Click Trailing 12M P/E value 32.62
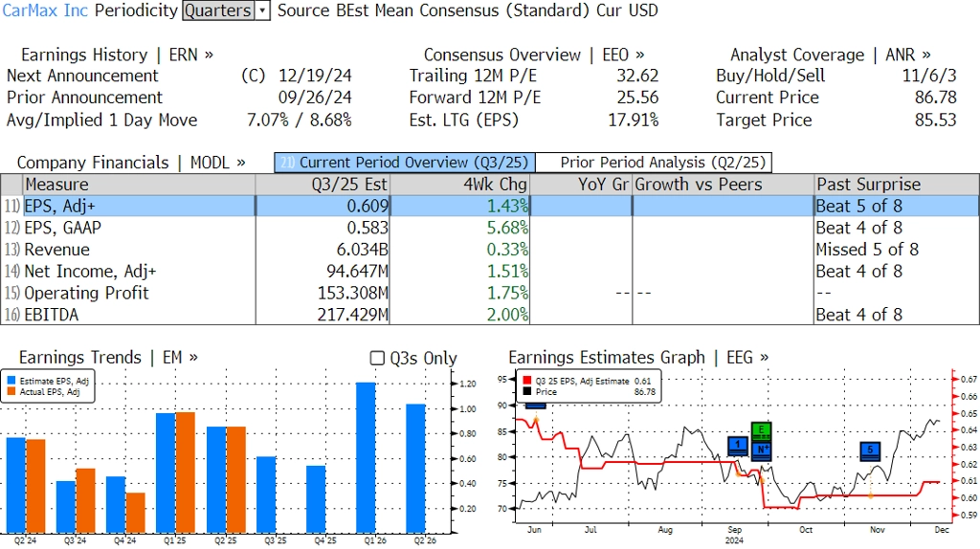The width and height of the screenshot is (980, 549). pyautogui.click(x=637, y=77)
